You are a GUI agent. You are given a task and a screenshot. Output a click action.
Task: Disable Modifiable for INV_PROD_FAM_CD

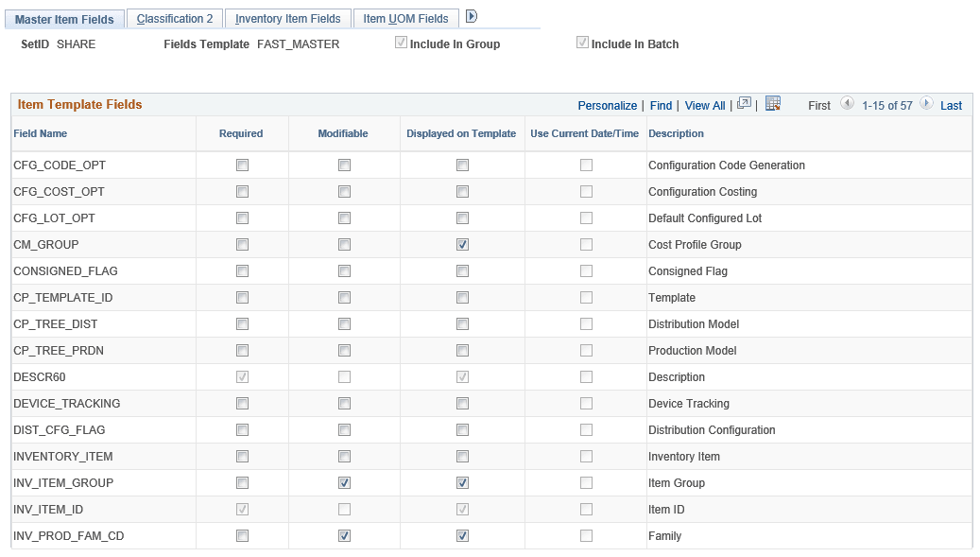344,535
